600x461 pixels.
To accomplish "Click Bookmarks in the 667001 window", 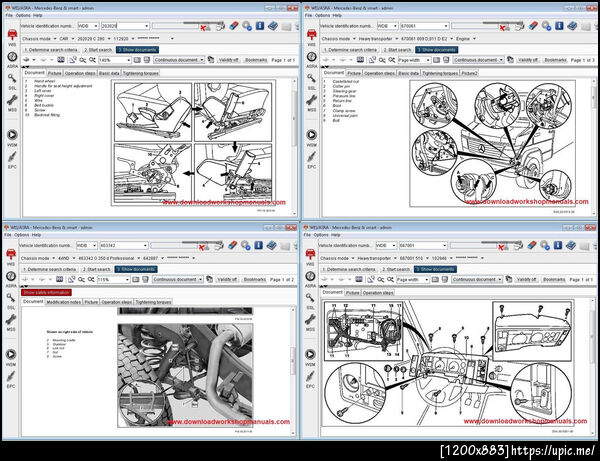I will click(x=554, y=280).
